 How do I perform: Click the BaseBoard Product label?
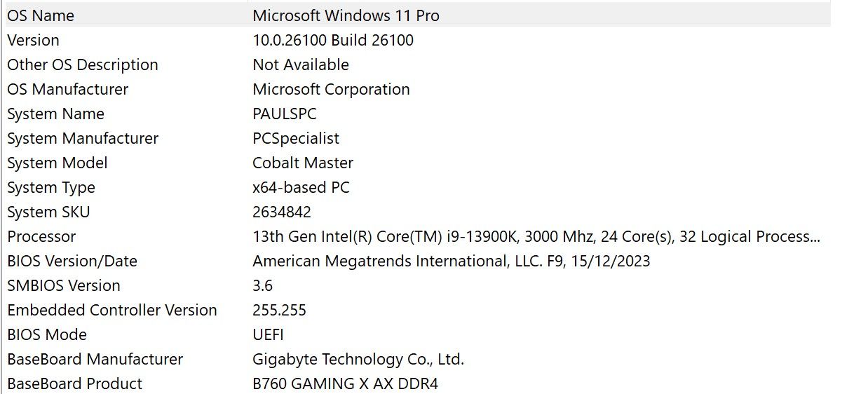coord(75,383)
